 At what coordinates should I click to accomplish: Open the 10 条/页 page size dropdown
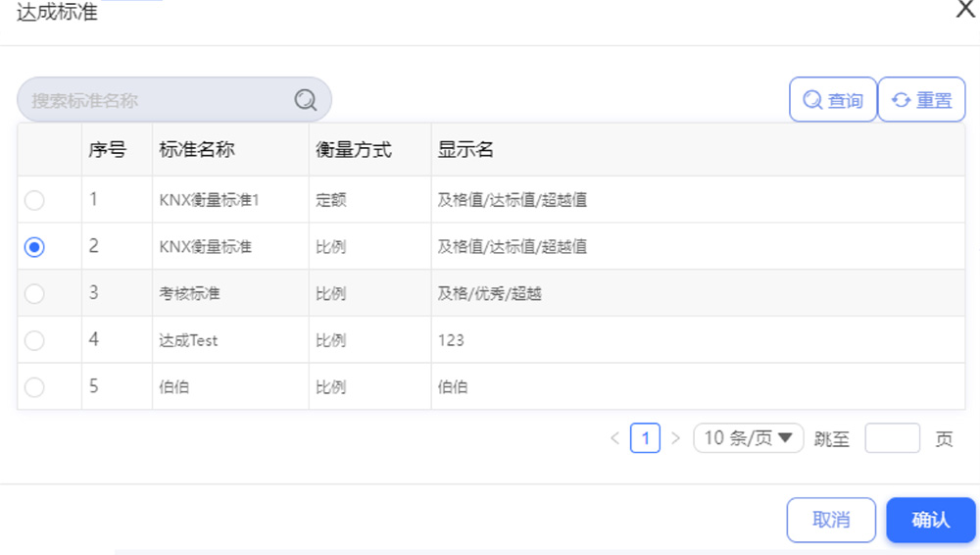pyautogui.click(x=748, y=438)
